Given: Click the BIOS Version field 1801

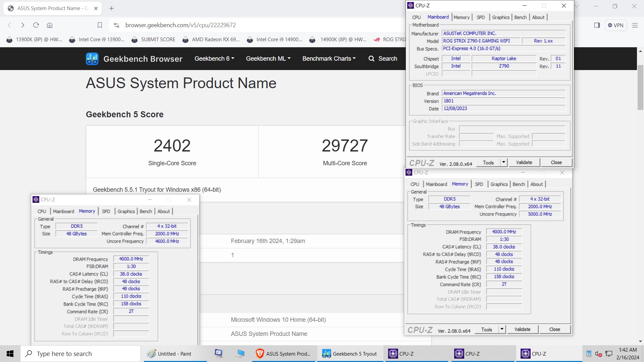Looking at the screenshot, I should 503,101.
